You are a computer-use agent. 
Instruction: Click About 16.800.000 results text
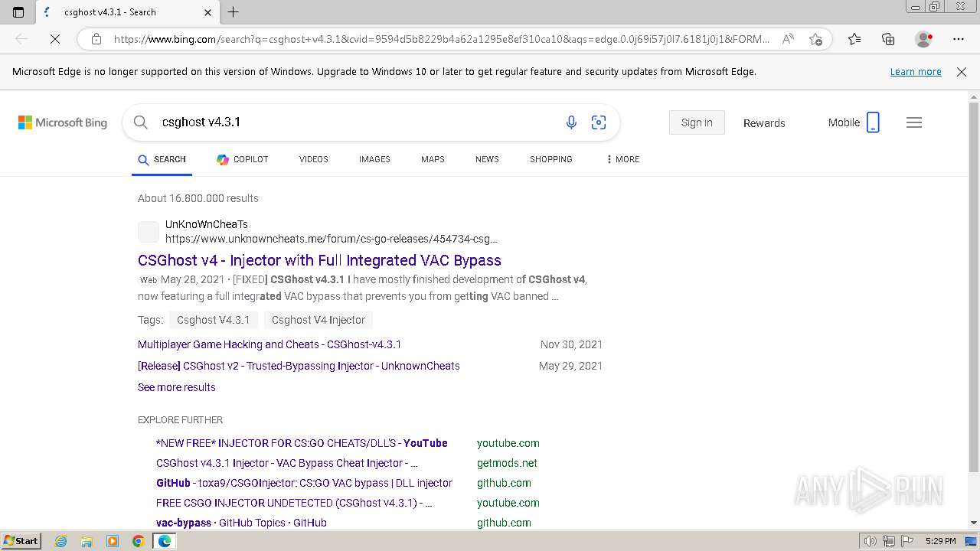[x=198, y=198]
